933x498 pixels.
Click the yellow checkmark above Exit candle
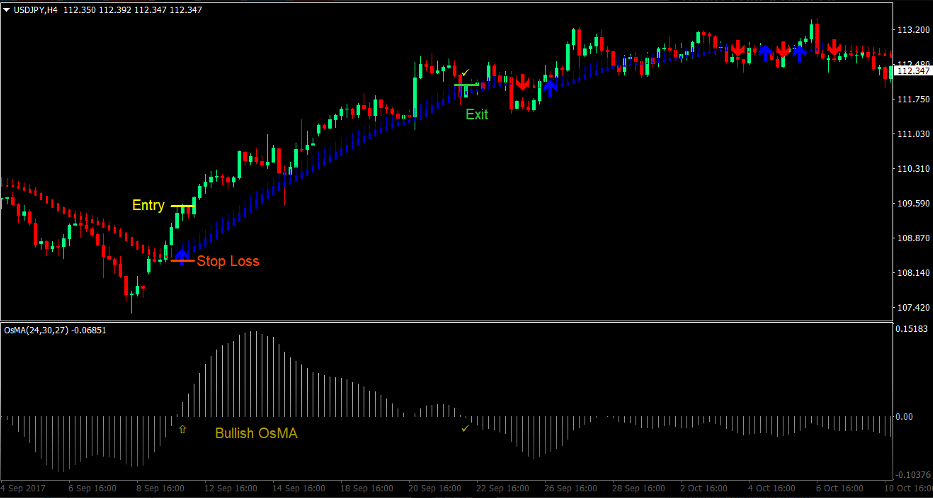[464, 73]
